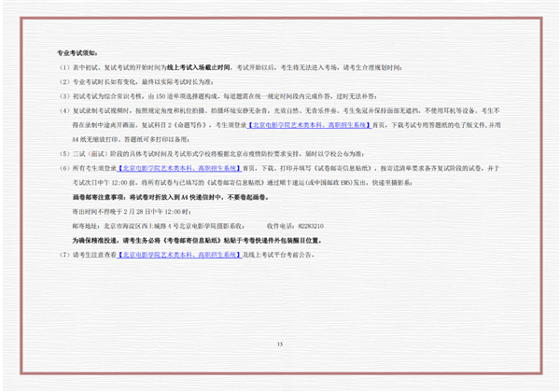Click item (5) about 三试（面试）阶段

[x=212, y=154]
